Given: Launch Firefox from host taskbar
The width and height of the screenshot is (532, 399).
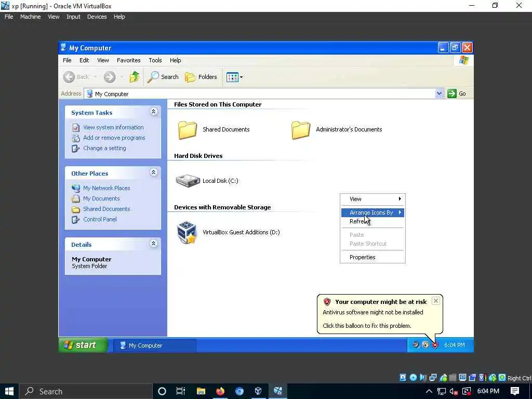Looking at the screenshot, I should point(220,391).
